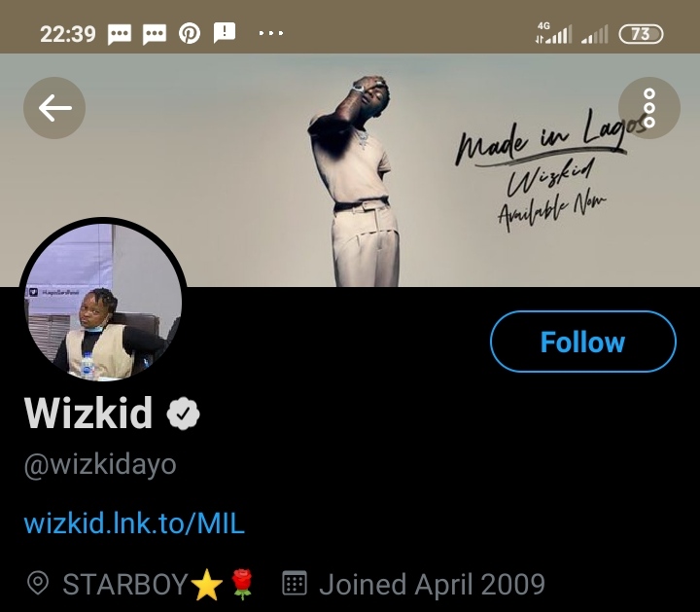Tap the Joined April 2009 text
700x612 pixels.
(x=432, y=584)
